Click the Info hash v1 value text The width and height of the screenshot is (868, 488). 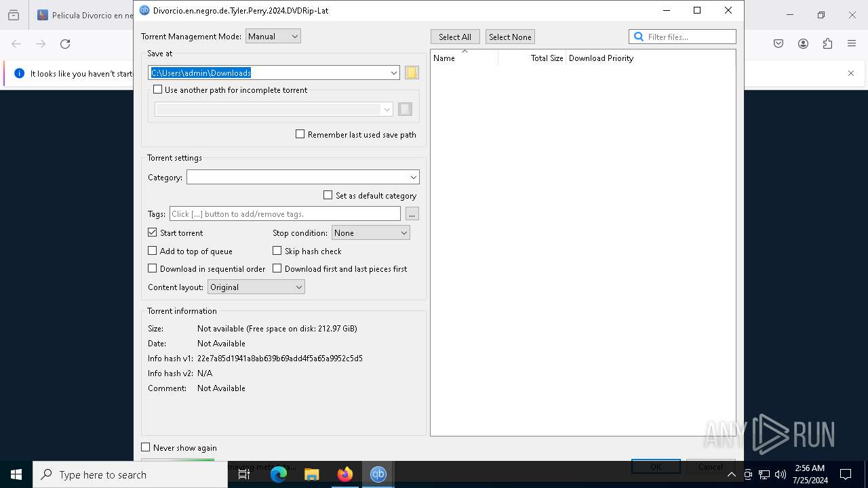tap(280, 358)
